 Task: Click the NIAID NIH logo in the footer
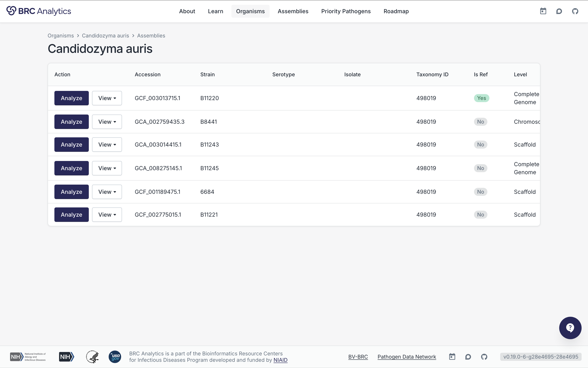(28, 357)
